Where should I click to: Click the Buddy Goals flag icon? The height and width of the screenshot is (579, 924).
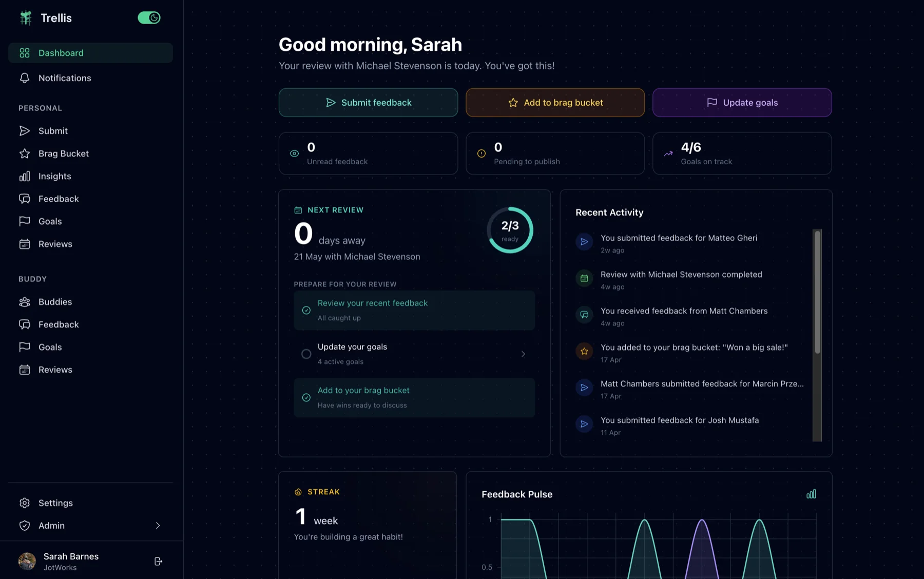coord(25,347)
